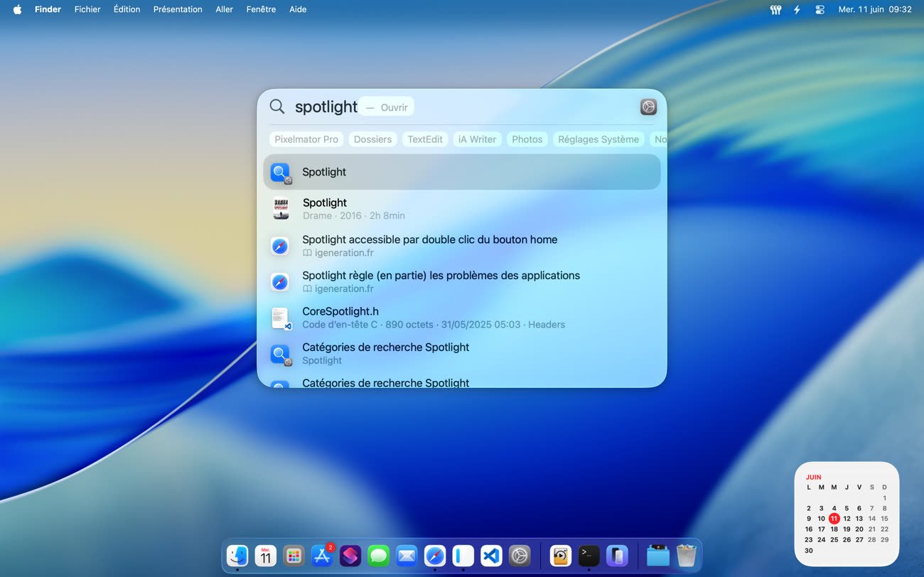Click JUIN heading in the calendar widget
Image resolution: width=924 pixels, height=577 pixels.
click(813, 478)
